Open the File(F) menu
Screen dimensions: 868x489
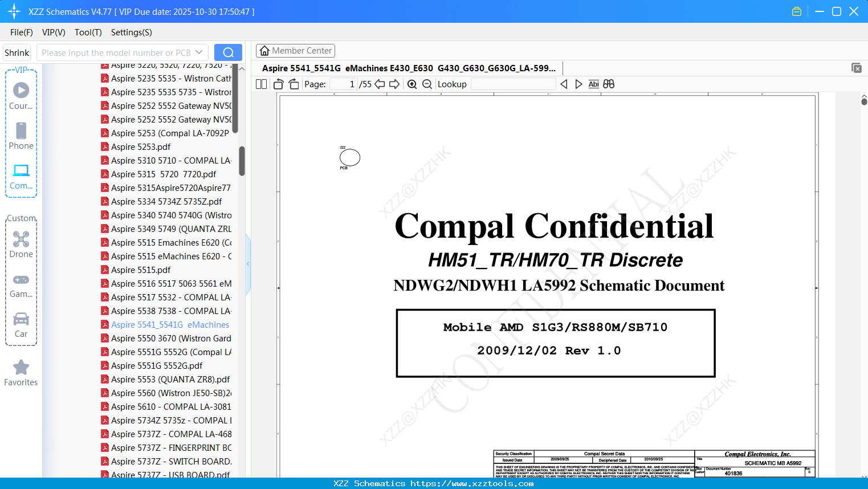click(22, 32)
